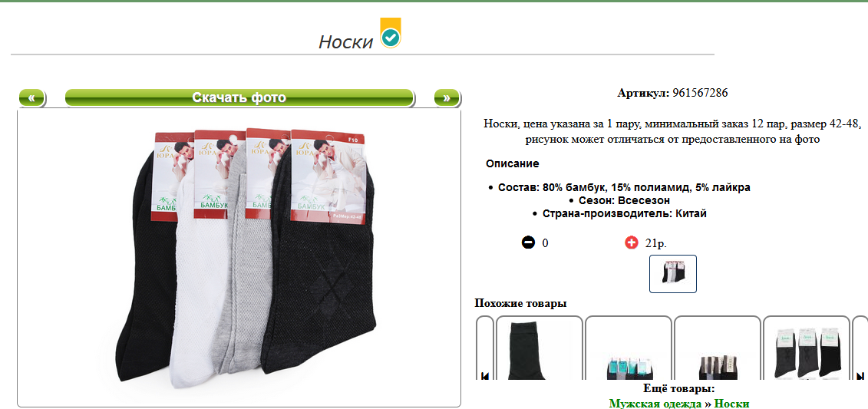This screenshot has height=409, width=868.
Task: Download the photo via Скачать фото button
Action: [239, 98]
